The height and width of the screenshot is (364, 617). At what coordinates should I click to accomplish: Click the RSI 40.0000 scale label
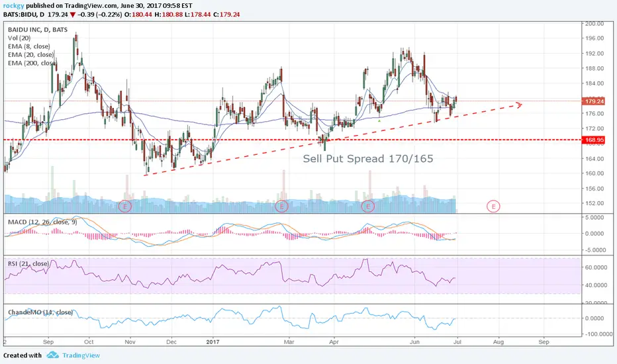[594, 285]
